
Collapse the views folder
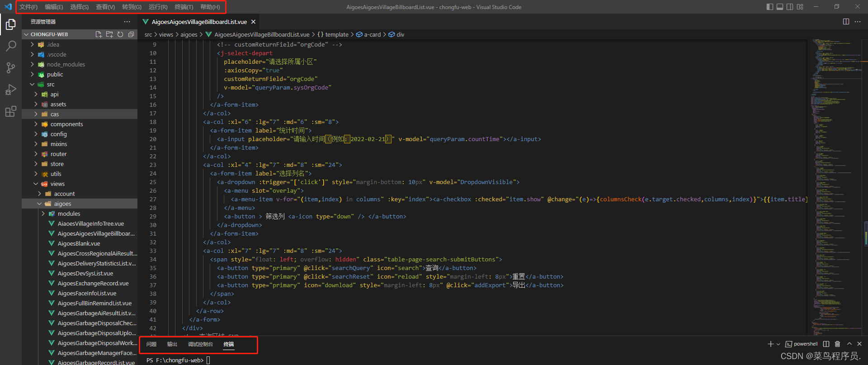tap(80, 184)
